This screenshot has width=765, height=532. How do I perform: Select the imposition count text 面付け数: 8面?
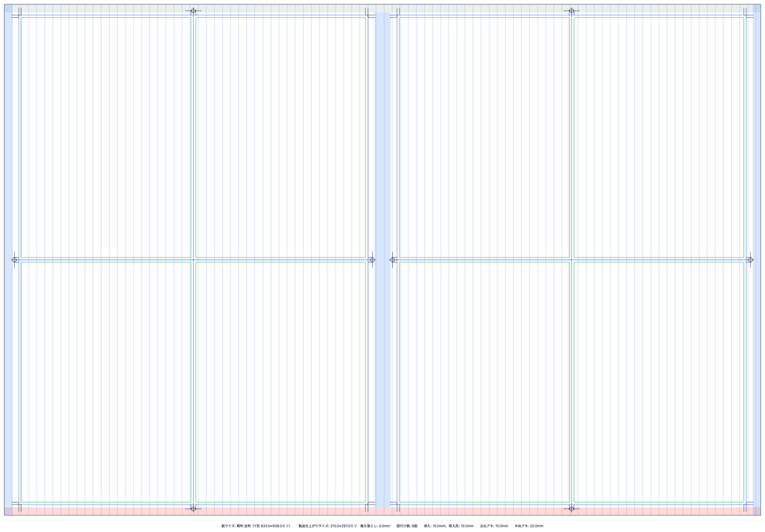point(407,526)
